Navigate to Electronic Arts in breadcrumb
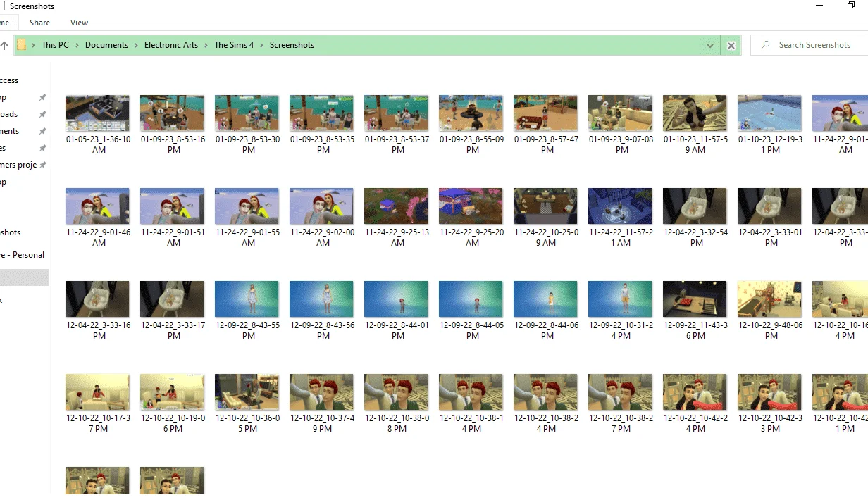Viewport: 868px width, 500px height. (171, 45)
